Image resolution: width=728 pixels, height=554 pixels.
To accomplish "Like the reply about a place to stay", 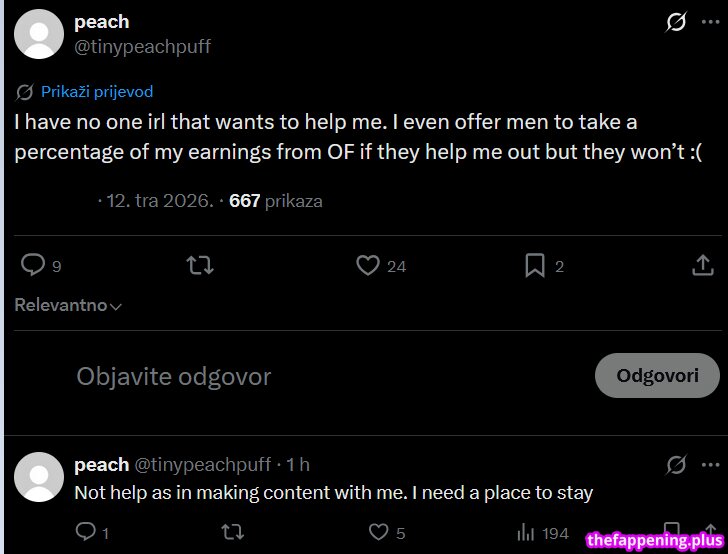I will [378, 533].
